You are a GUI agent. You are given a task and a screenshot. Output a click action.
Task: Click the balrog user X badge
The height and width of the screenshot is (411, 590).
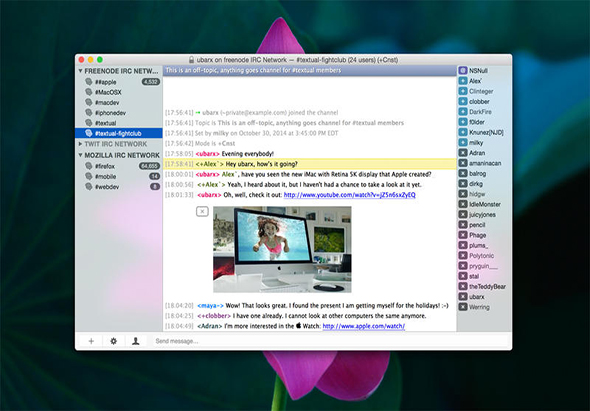(463, 174)
